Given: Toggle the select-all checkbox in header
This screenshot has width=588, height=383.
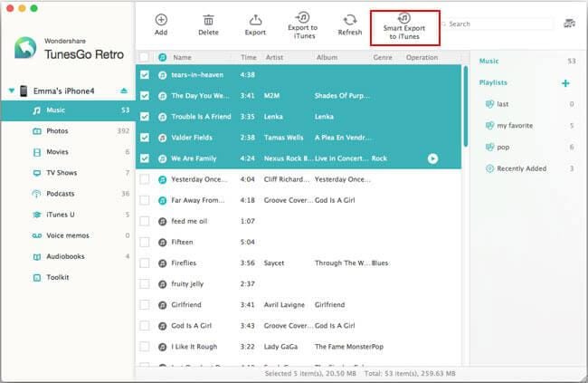Looking at the screenshot, I should pos(144,57).
